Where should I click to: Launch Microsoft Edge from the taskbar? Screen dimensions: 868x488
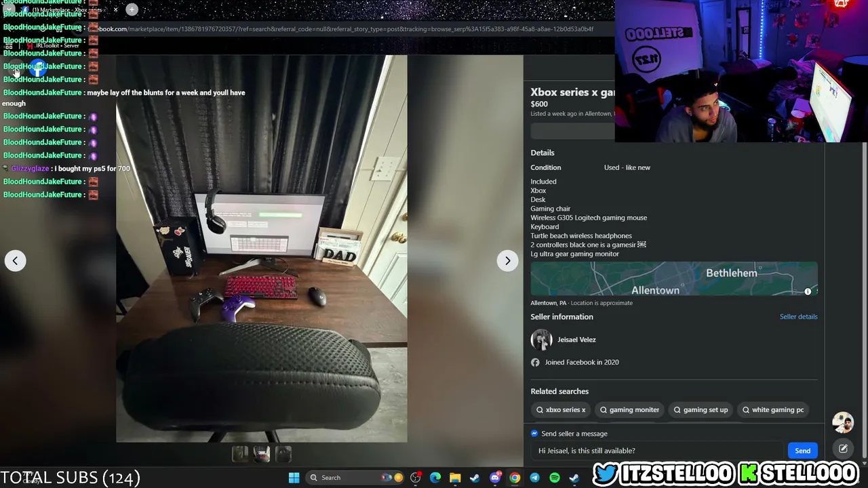[x=435, y=478]
